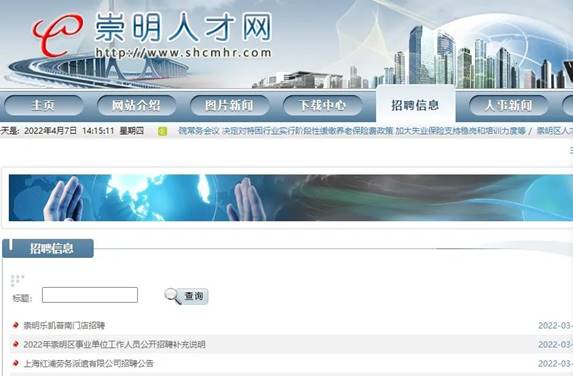573x376 pixels.
Task: Open the 网站介绍 navigation tab
Action: 136,106
